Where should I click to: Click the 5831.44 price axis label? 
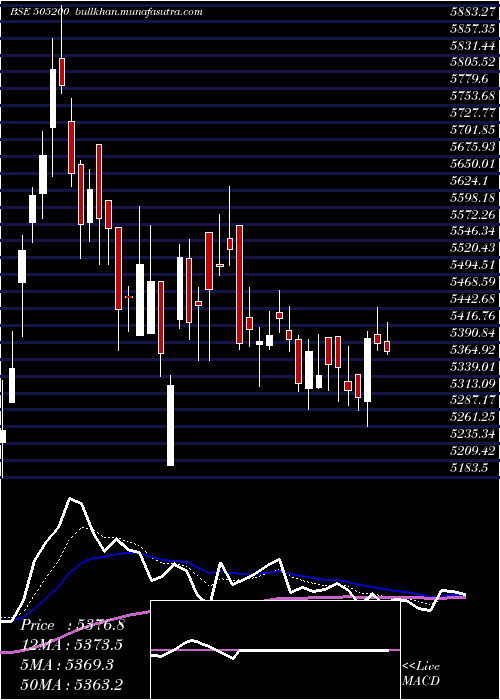(473, 46)
